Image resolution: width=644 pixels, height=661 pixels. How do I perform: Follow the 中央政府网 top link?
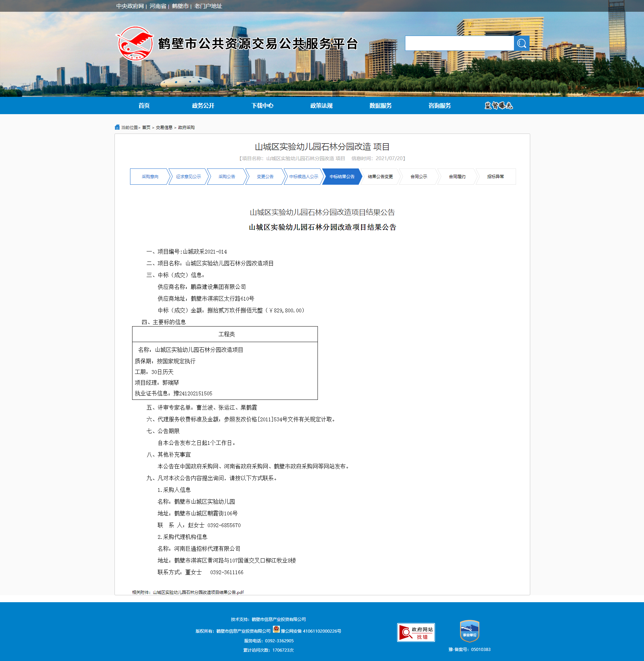pyautogui.click(x=130, y=6)
